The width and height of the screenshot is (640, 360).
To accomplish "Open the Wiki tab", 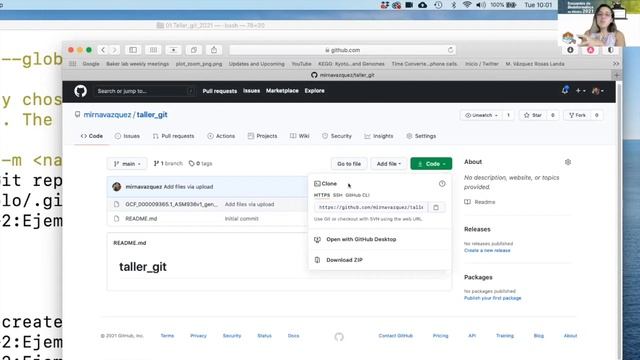I will (x=300, y=136).
